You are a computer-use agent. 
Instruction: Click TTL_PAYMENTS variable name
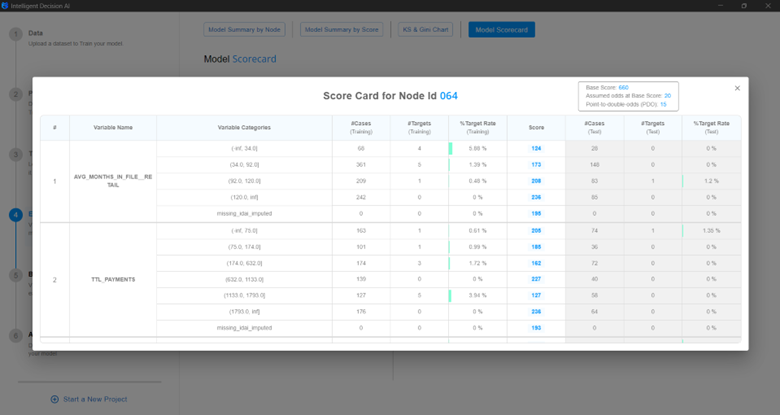[113, 280]
